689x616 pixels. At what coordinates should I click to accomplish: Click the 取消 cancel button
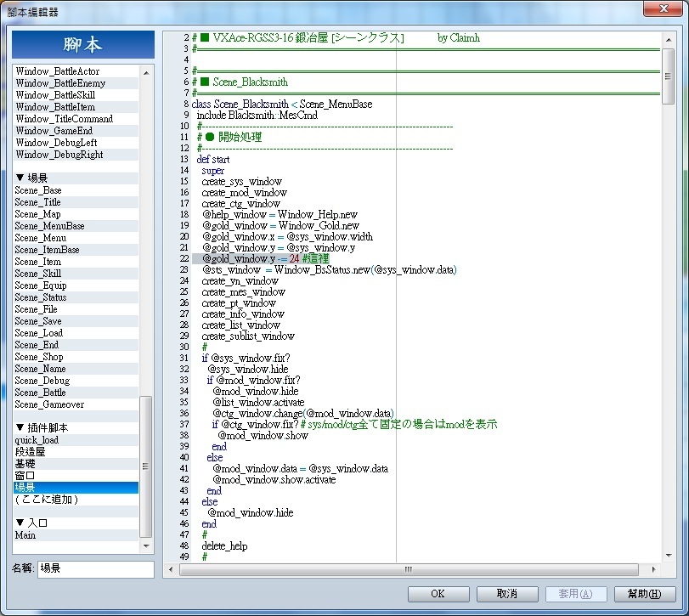point(507,594)
